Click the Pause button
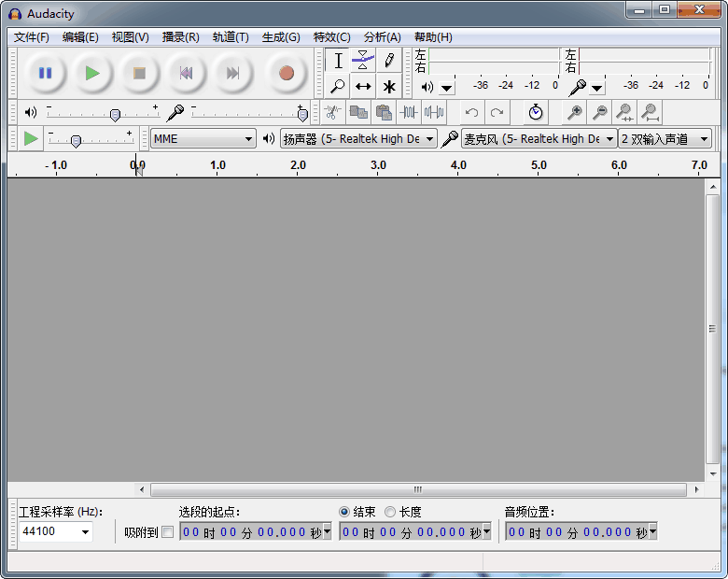 click(x=45, y=73)
